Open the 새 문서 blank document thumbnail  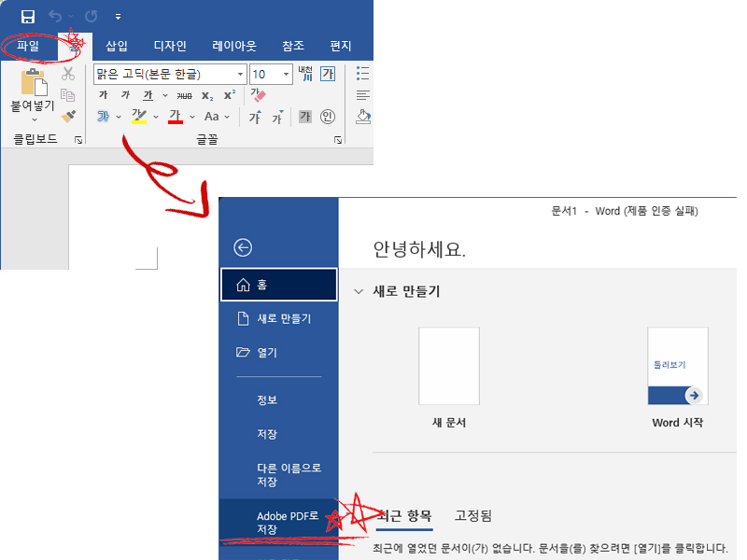click(x=449, y=366)
